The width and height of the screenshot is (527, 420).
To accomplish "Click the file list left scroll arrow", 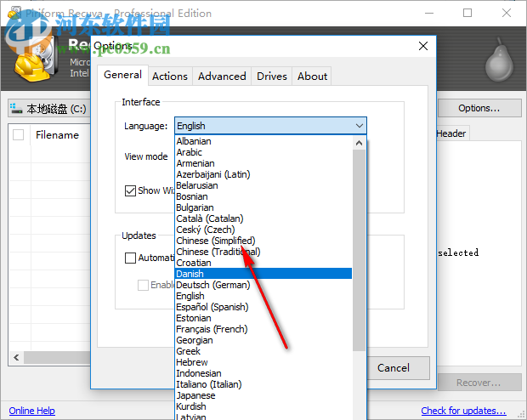I will 16,357.
